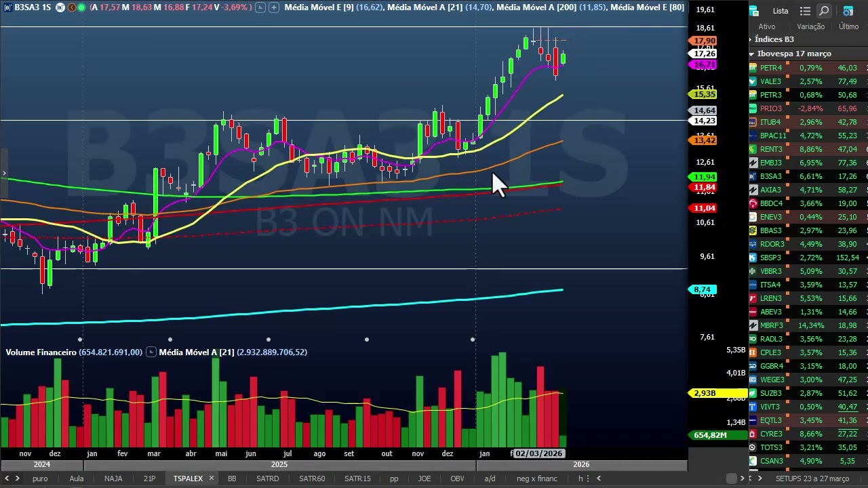Click the tab overflow arrow after 'h' tab

pyautogui.click(x=599, y=479)
